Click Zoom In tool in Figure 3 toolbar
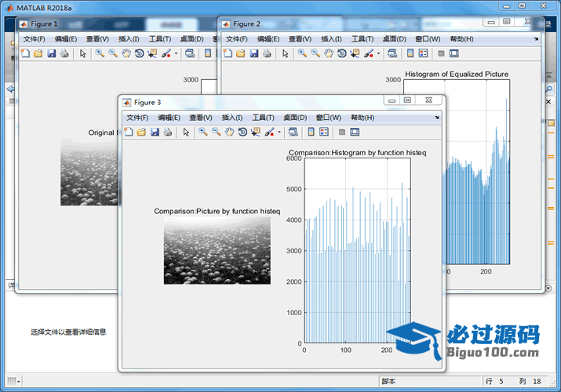561x392 pixels. (x=202, y=132)
